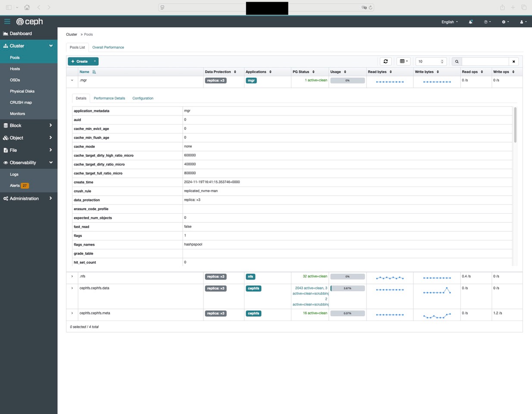532x414 pixels.
Task: Click the .nfs read bytes sparkline
Action: tap(390, 278)
